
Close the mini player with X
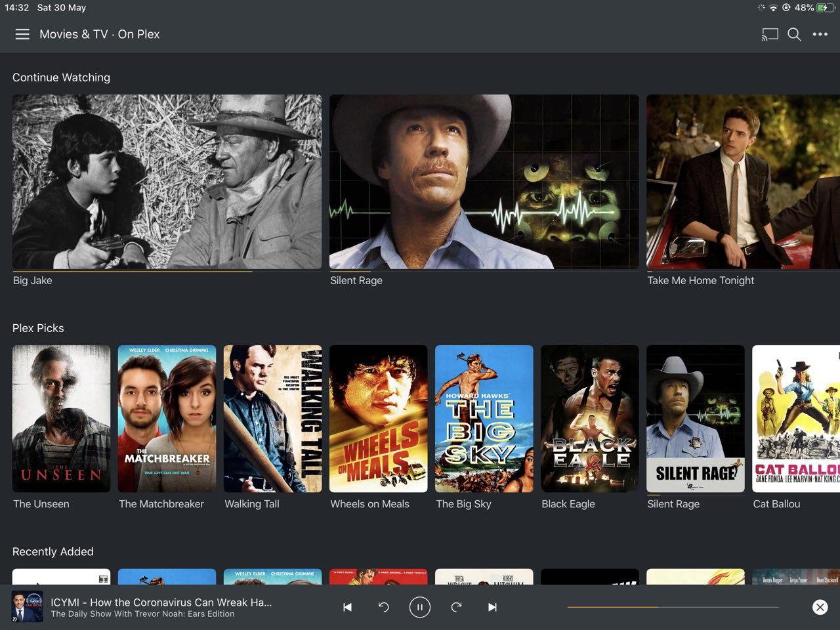(x=820, y=607)
